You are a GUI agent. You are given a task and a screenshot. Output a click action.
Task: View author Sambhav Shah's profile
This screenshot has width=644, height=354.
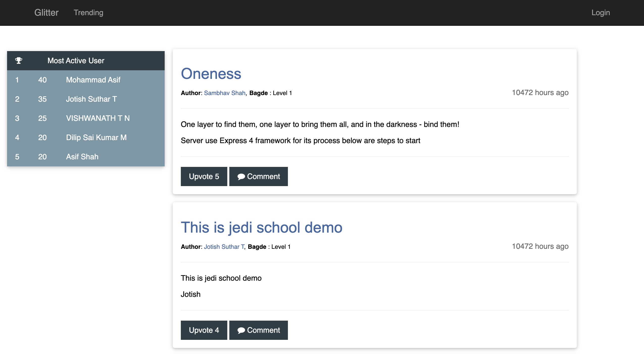pyautogui.click(x=225, y=93)
